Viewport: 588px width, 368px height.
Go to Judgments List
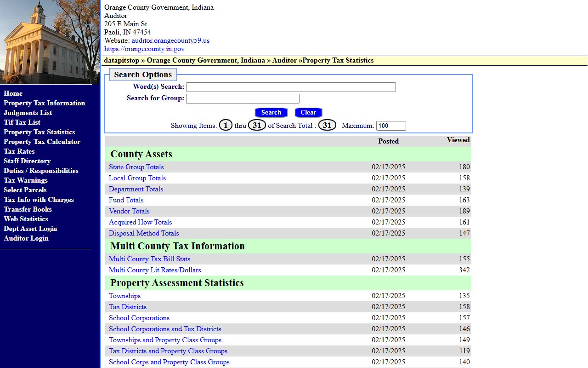click(28, 113)
